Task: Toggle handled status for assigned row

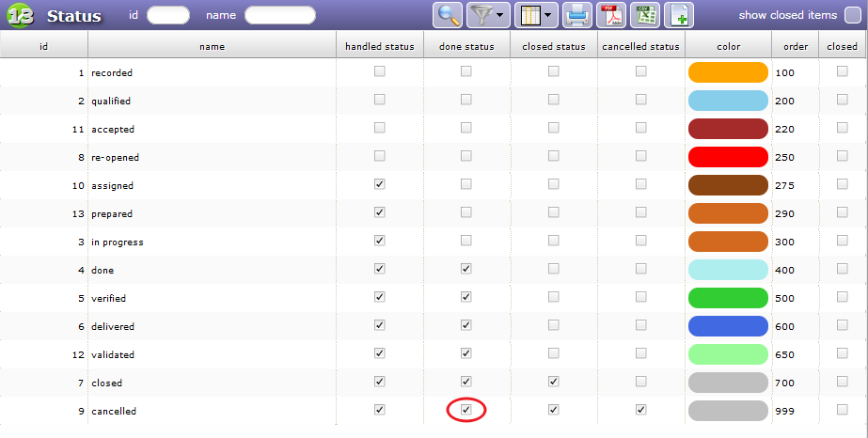Action: click(x=379, y=184)
